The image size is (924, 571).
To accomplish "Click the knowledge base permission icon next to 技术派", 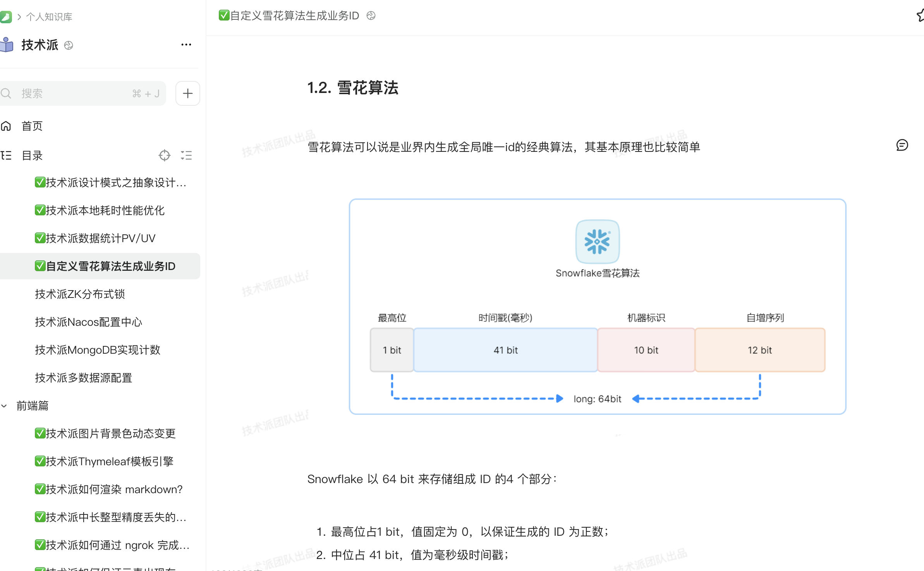I will 69,45.
